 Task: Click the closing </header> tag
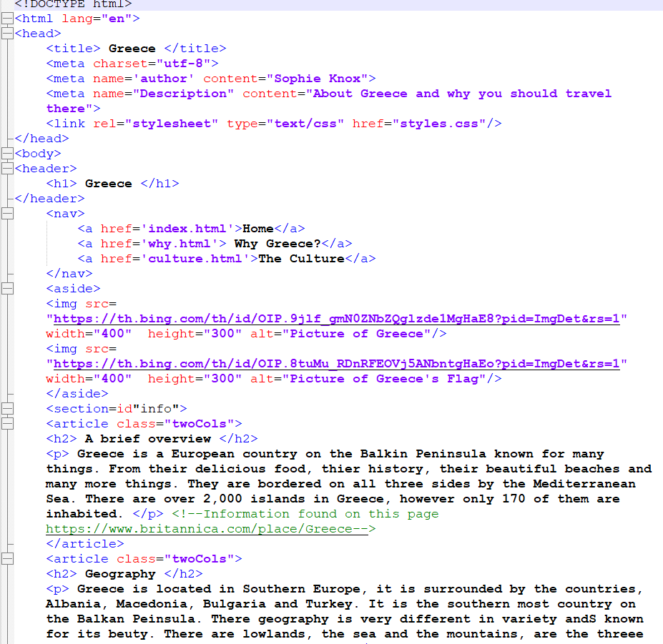point(49,199)
